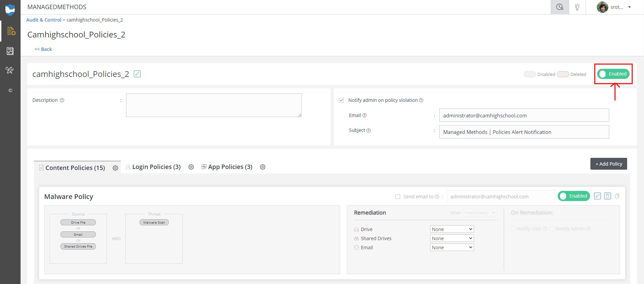The height and width of the screenshot is (284, 644).
Task: Delete the Malware Policy using trash icon
Action: click(608, 196)
